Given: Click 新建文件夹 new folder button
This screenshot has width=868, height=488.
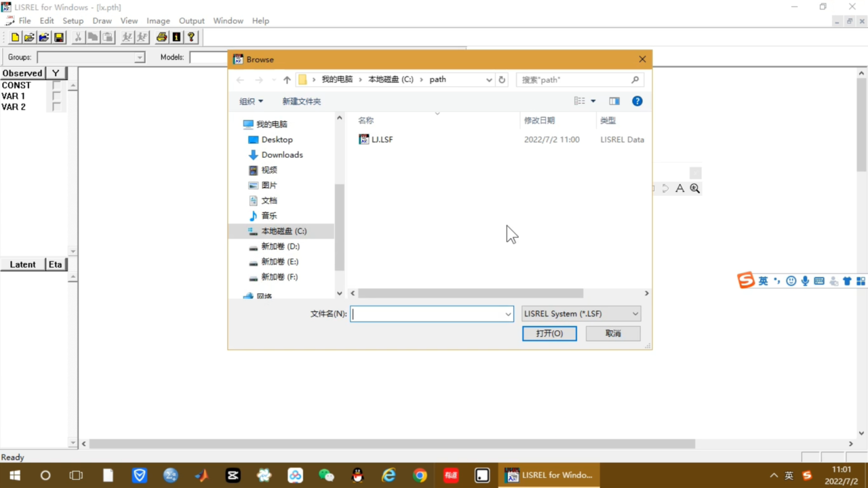Looking at the screenshot, I should pos(302,101).
